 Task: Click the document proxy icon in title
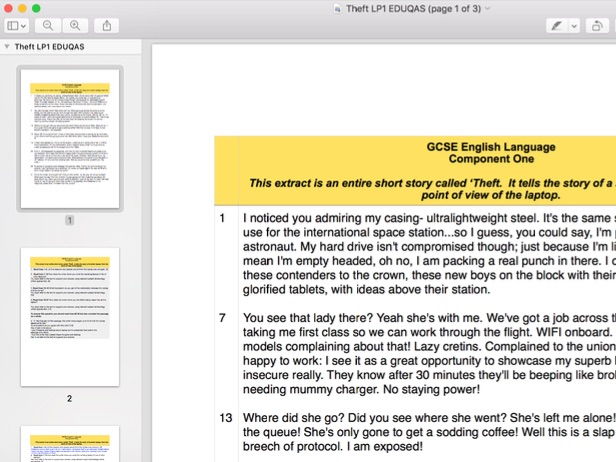(x=337, y=9)
